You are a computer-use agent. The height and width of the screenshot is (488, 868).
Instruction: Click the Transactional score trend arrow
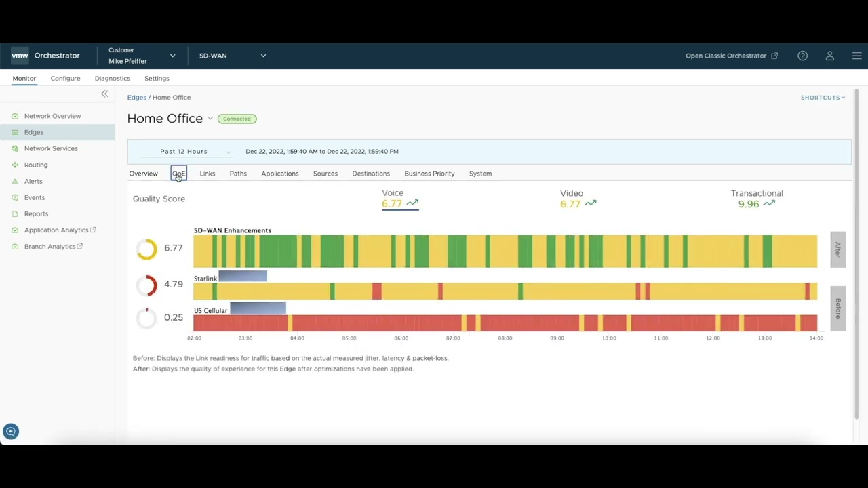769,203
